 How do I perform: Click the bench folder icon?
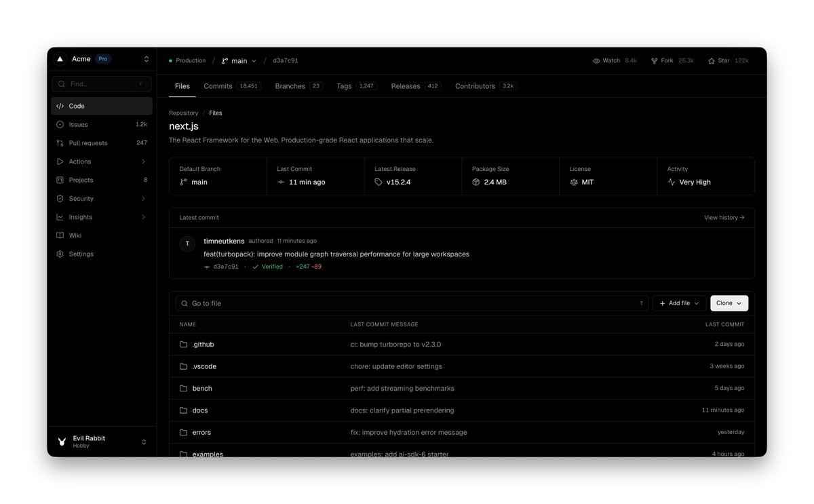(x=183, y=389)
